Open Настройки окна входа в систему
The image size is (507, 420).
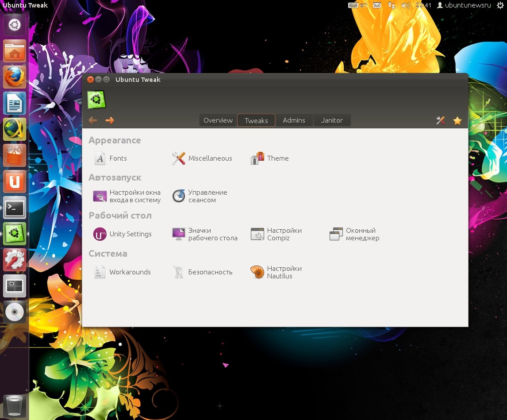(x=127, y=196)
